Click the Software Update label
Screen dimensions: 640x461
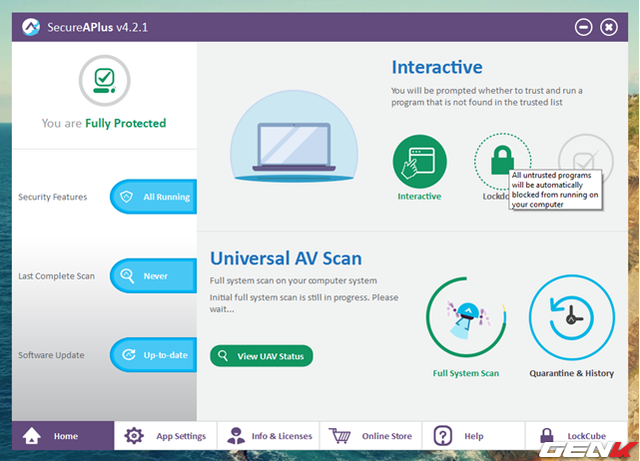51,355
